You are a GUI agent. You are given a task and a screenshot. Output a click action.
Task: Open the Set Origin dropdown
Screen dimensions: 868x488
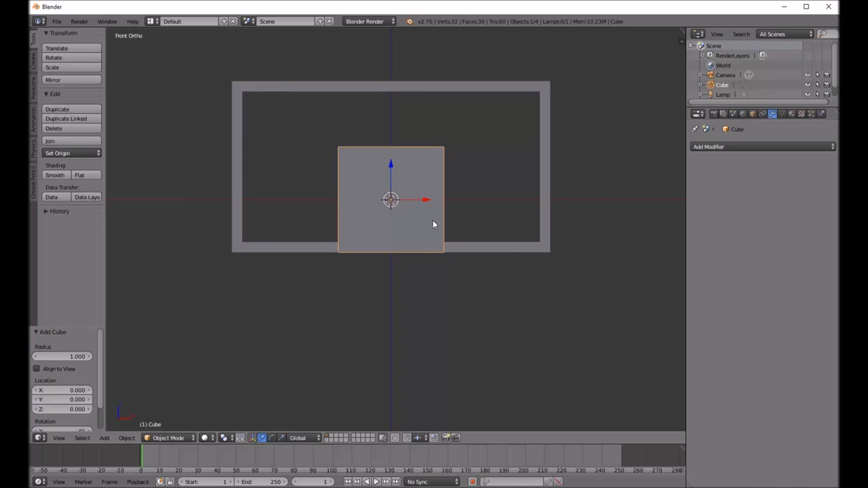click(x=72, y=153)
